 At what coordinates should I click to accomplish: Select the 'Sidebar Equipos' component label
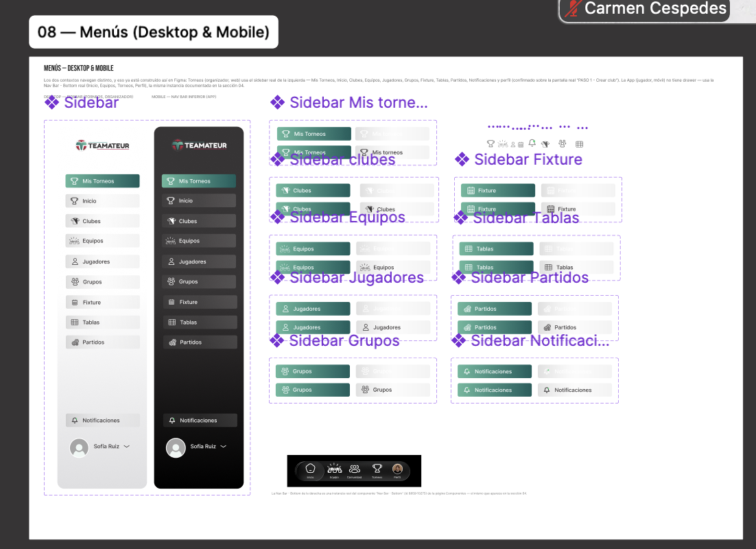pos(347,217)
